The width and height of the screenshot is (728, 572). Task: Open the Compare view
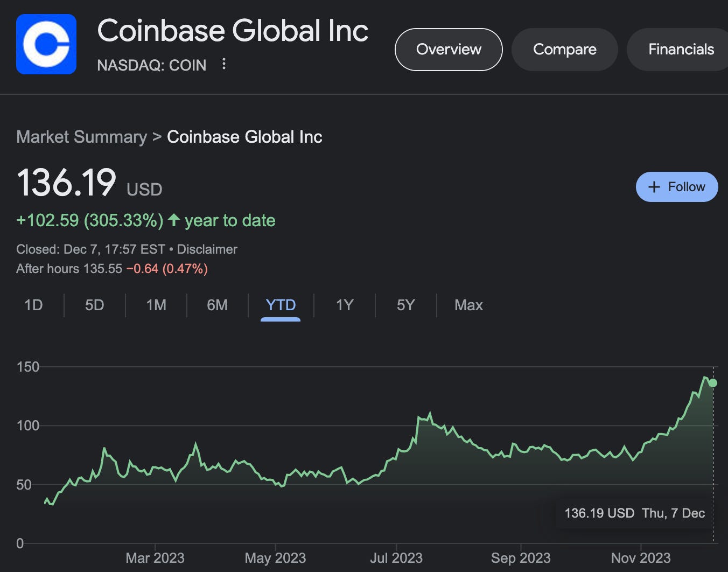click(564, 49)
